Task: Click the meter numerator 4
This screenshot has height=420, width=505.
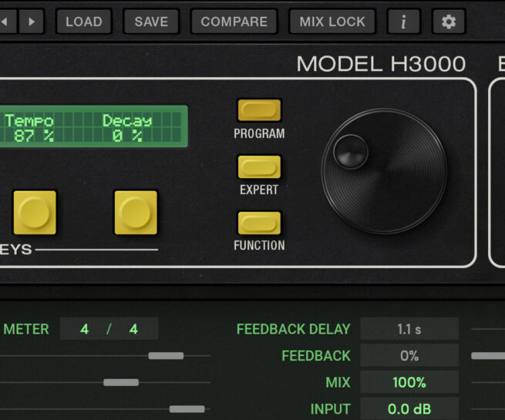Action: click(x=84, y=329)
